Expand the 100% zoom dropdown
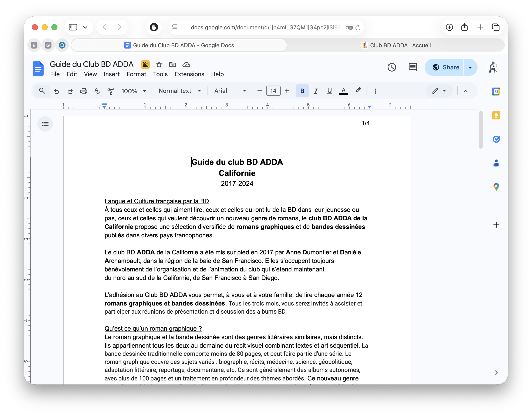Screen dimensions: 532x416 [134, 91]
